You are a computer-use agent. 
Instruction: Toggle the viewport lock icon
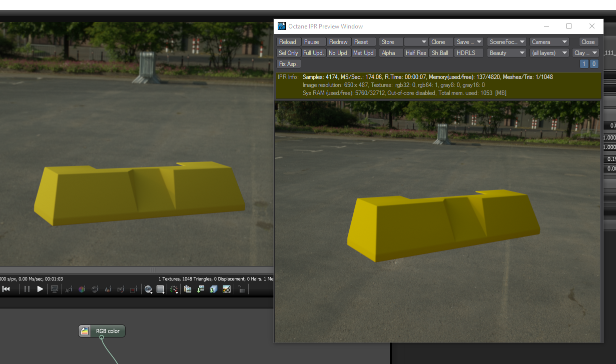241,289
